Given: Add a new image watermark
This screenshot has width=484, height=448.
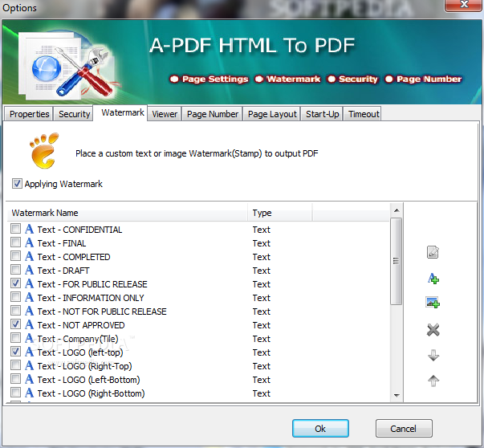Looking at the screenshot, I should point(433,303).
